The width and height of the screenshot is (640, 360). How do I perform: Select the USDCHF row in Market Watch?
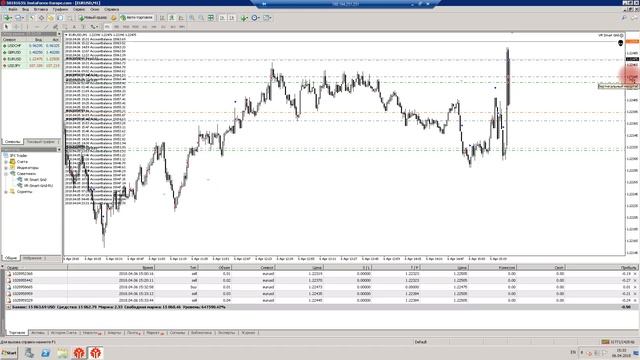pyautogui.click(x=31, y=46)
